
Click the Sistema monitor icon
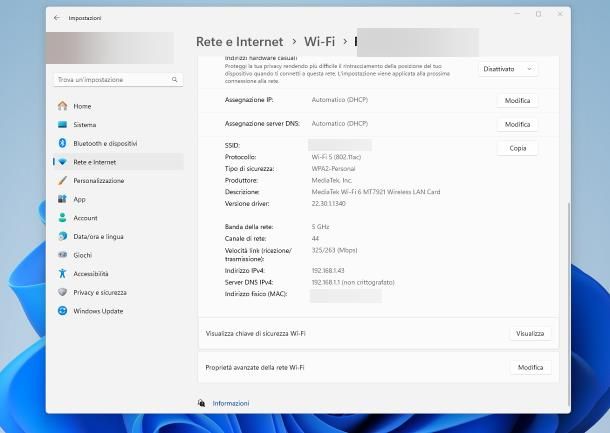click(62, 124)
